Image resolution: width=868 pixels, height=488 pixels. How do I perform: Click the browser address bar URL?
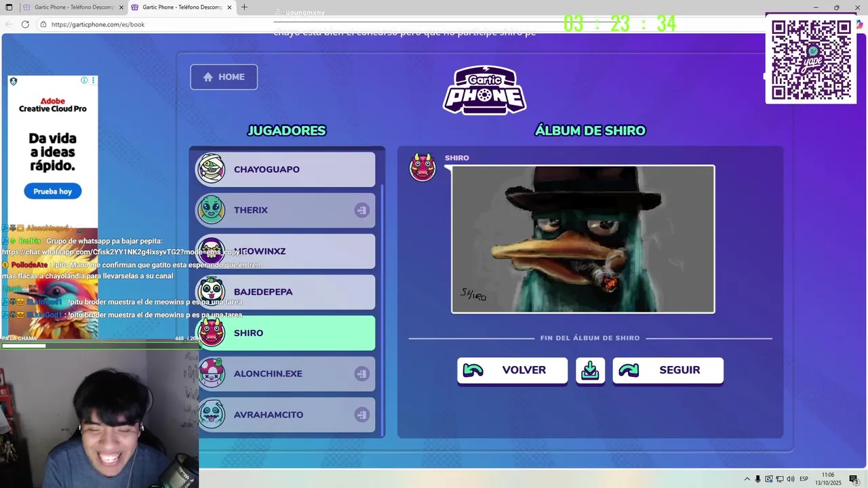click(98, 24)
